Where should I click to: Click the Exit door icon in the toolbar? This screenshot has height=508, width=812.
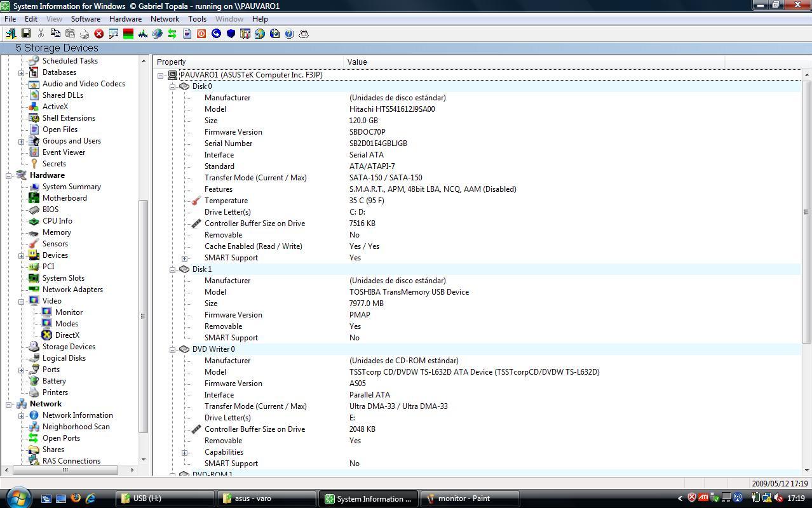(x=11, y=33)
